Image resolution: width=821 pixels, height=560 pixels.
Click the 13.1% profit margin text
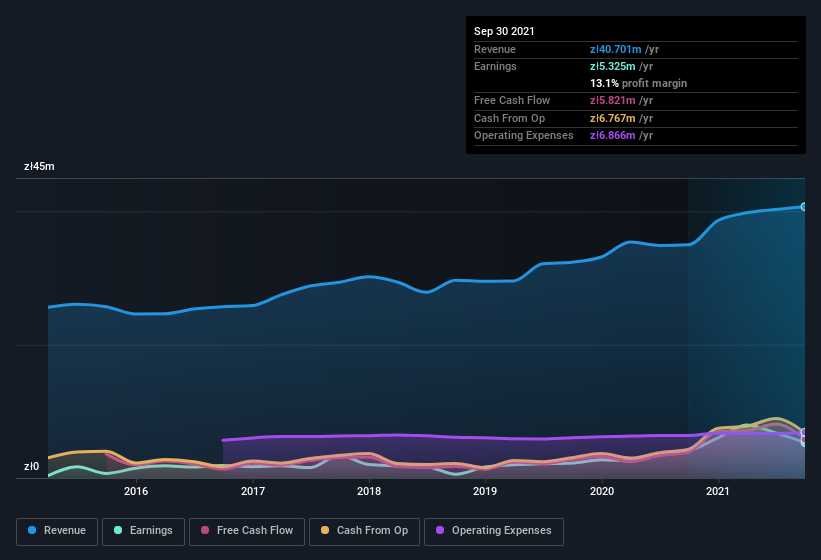(x=638, y=83)
